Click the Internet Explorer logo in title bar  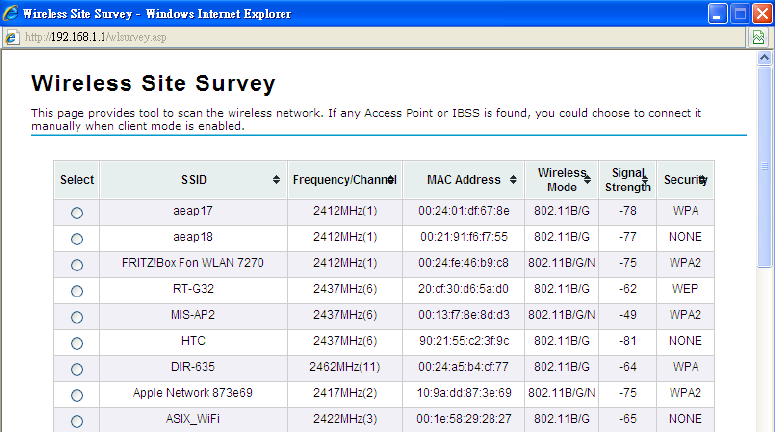point(10,14)
